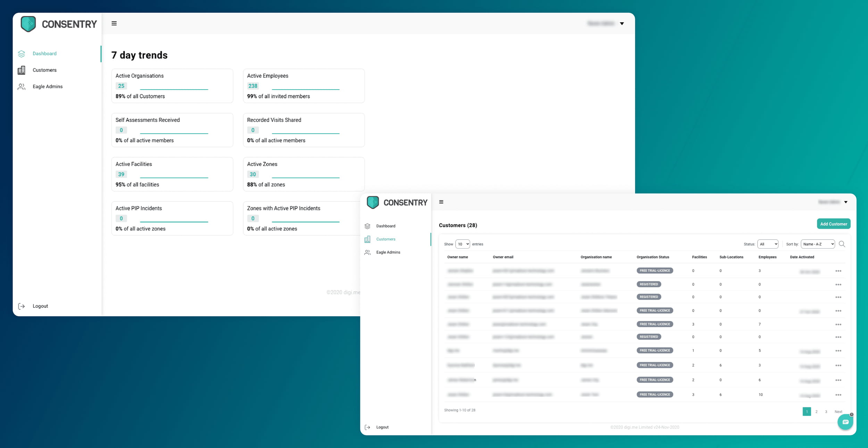Go to page 2 of customers table
This screenshot has width=868, height=448.
tap(816, 412)
